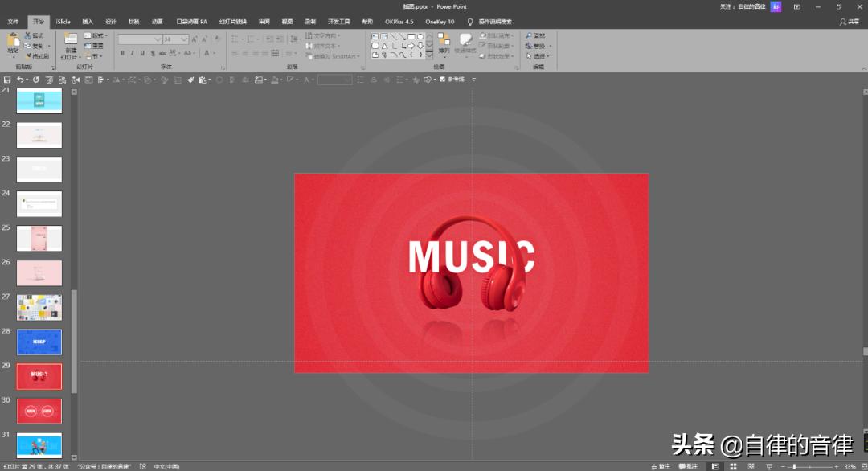
Task: Click the Find (查找) magnifier icon
Action: tap(529, 35)
